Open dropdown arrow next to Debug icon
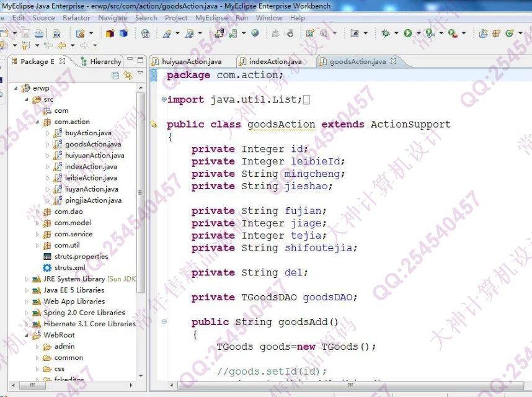 (396, 33)
